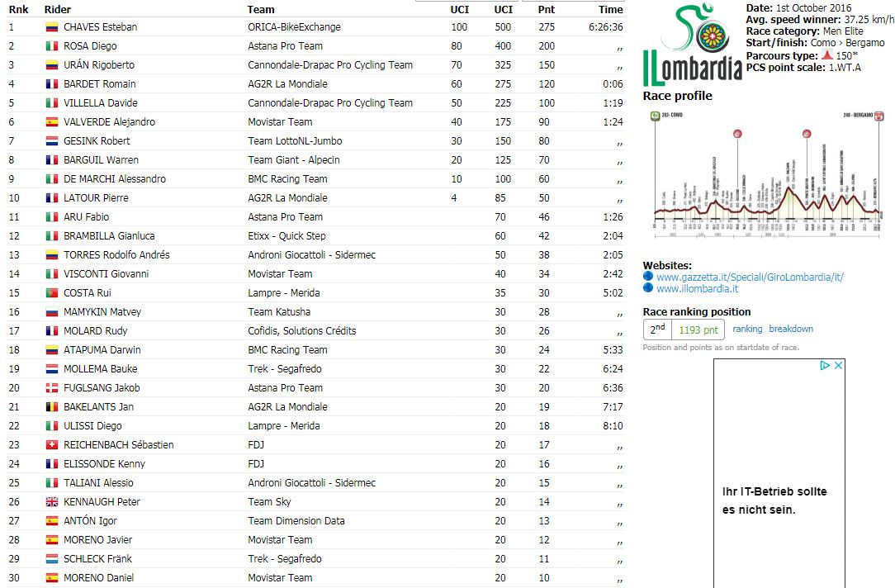Open rider VISCONTI Giovanni

106,274
